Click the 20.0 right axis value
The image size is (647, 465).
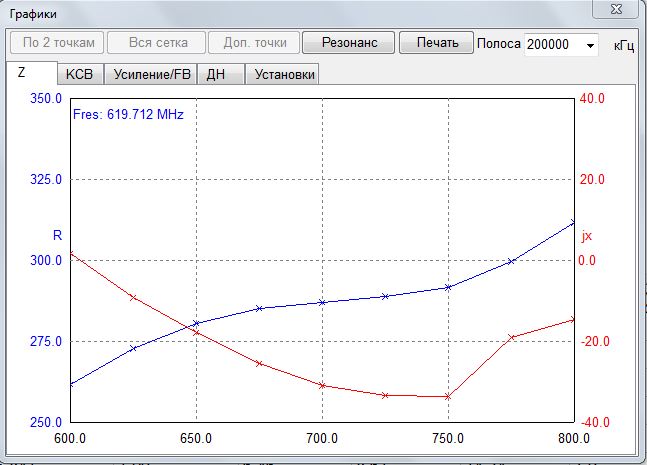pos(592,179)
